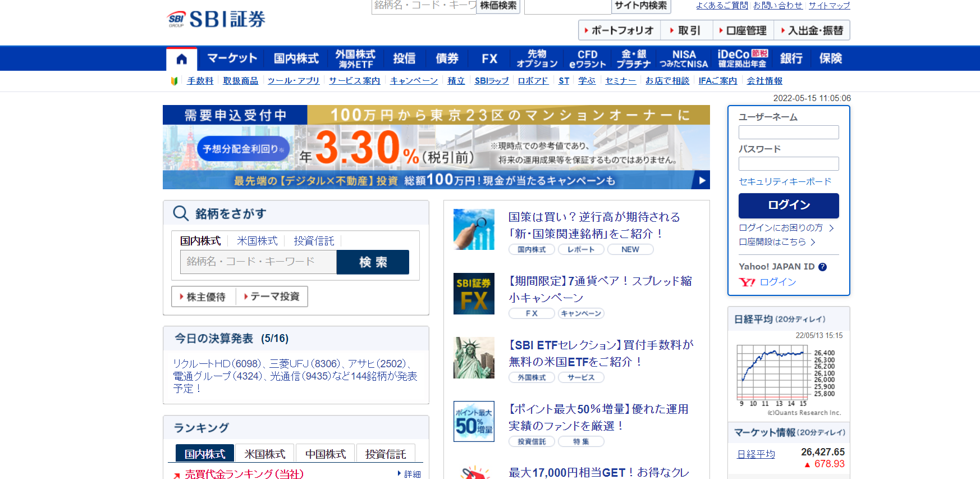Click the テーマ投資 button

(x=272, y=296)
